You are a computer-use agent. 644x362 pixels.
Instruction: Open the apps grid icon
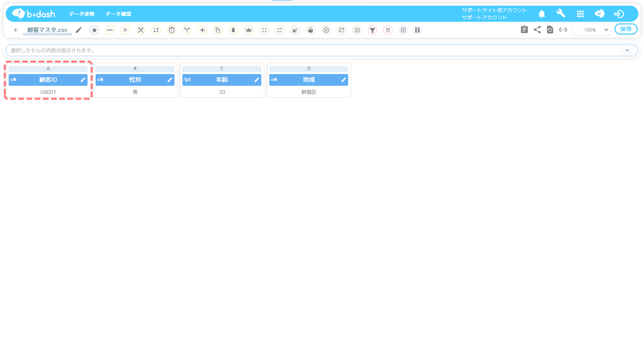tap(580, 14)
